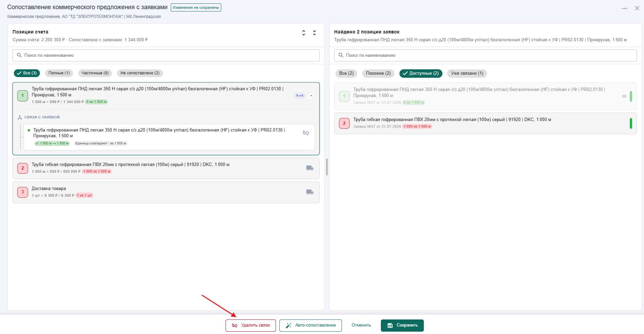Click '0 из 1 500 м' tag on position 1
The height and width of the screenshot is (334, 644).
(x=96, y=102)
